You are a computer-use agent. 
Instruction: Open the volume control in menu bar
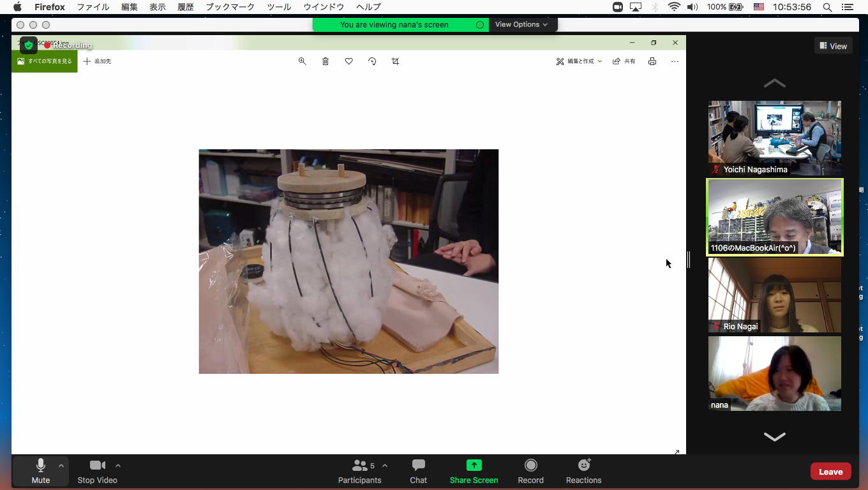click(692, 7)
